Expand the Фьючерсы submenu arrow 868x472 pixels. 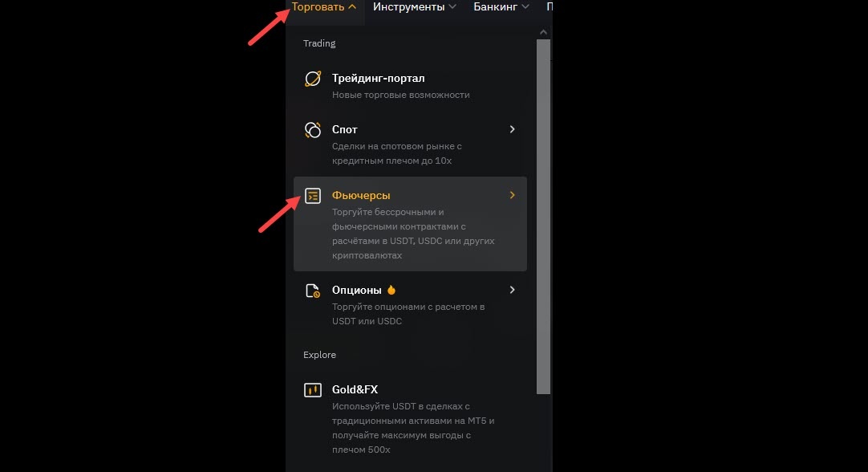click(x=512, y=195)
